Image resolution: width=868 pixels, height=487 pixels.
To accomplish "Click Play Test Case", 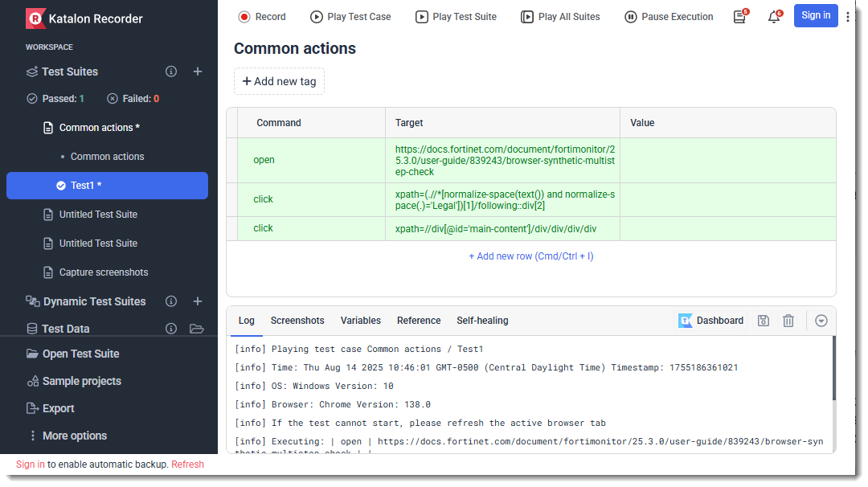I will [350, 17].
